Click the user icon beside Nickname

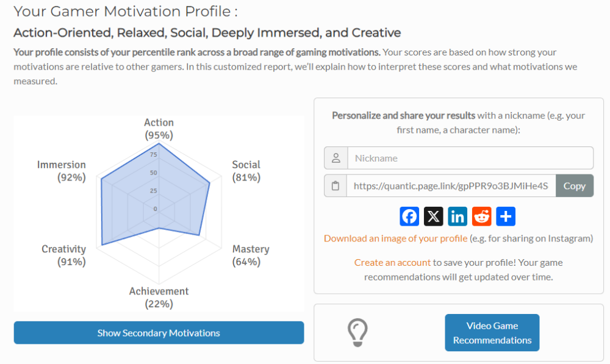[335, 158]
